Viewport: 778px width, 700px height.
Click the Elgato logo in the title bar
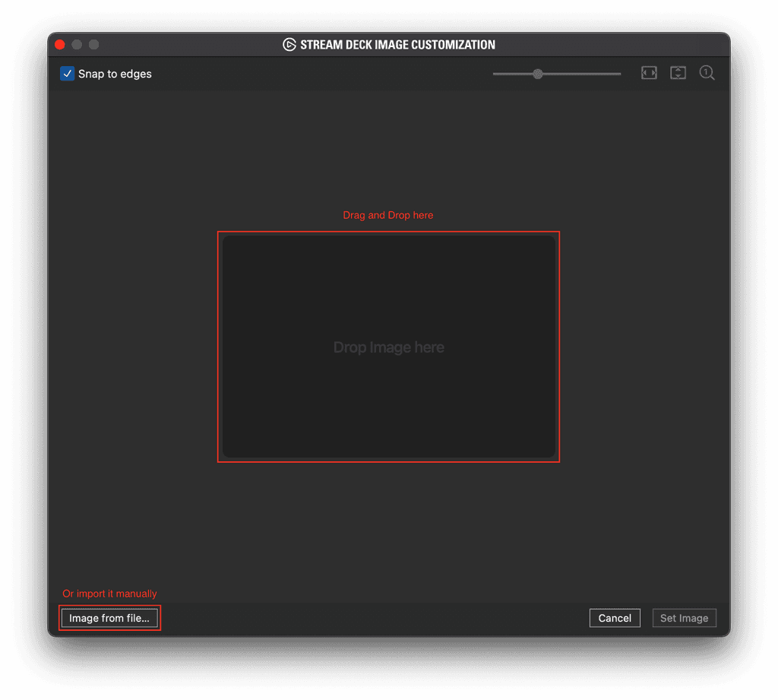coord(289,45)
